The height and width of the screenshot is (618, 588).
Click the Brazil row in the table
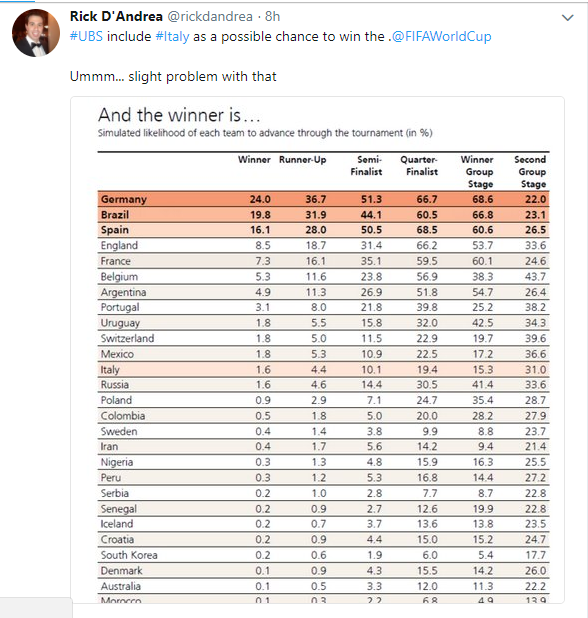(x=323, y=215)
